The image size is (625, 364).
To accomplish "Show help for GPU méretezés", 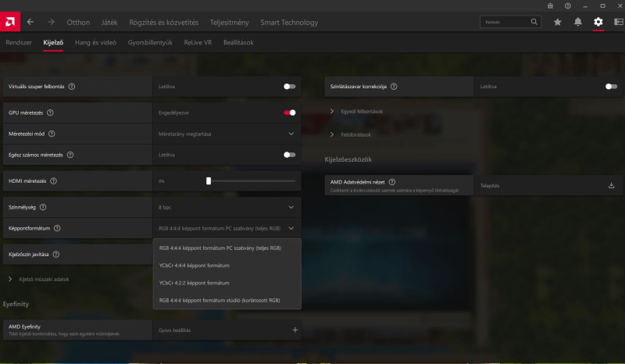I will tap(50, 112).
